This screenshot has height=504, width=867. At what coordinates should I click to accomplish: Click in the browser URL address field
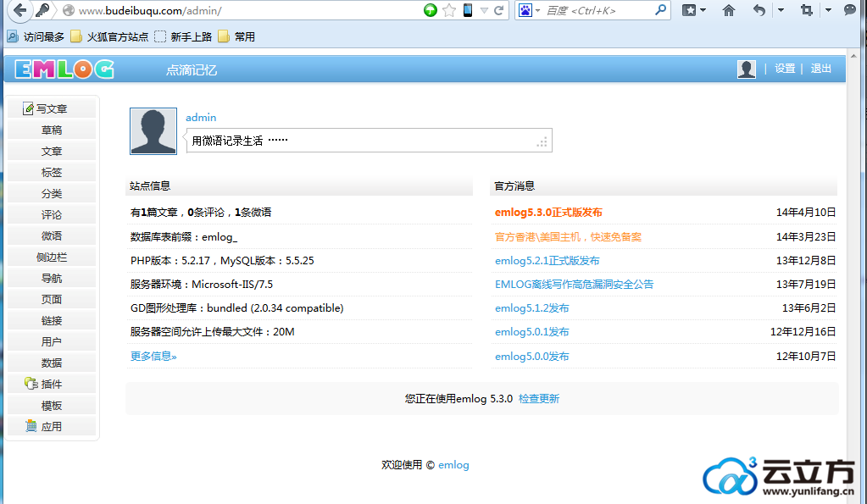[249, 10]
